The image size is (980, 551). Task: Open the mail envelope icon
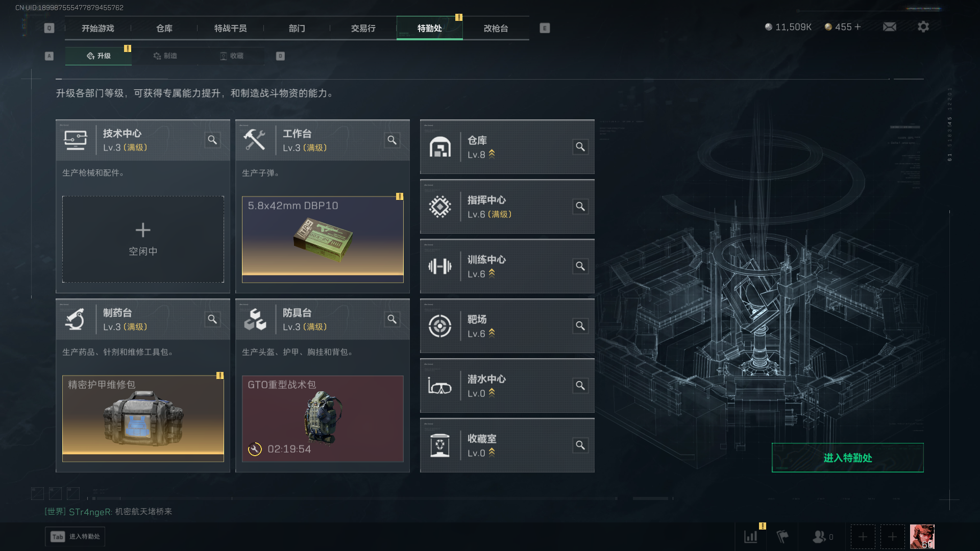click(889, 27)
